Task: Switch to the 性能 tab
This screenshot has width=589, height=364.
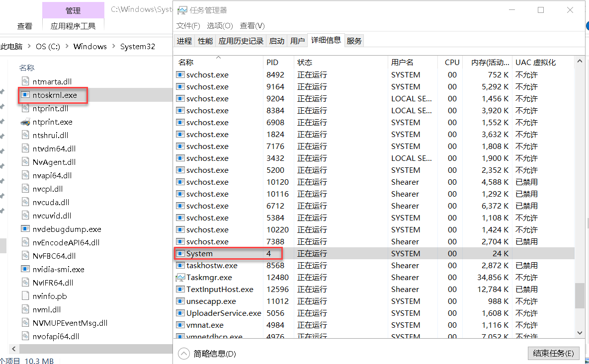Action: click(205, 41)
